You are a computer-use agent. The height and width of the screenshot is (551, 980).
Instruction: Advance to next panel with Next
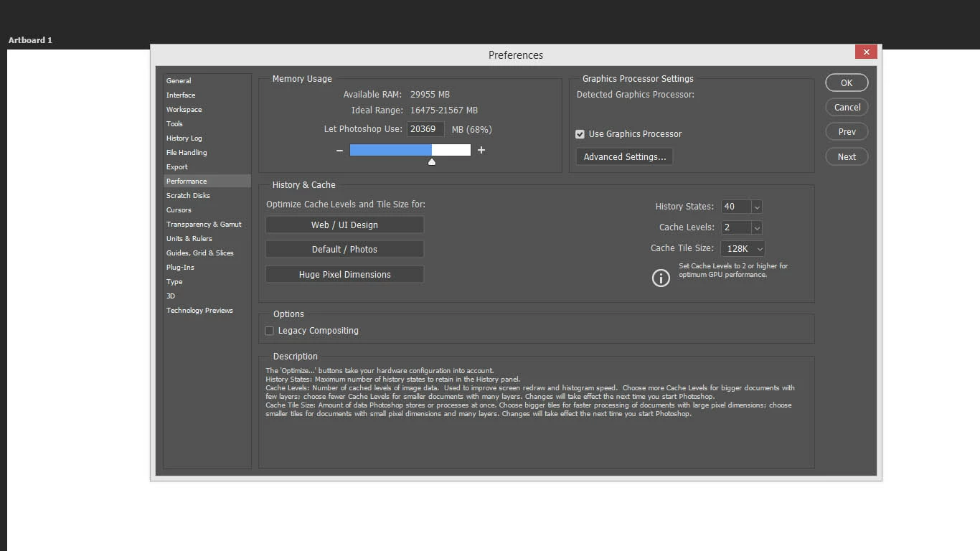(847, 157)
